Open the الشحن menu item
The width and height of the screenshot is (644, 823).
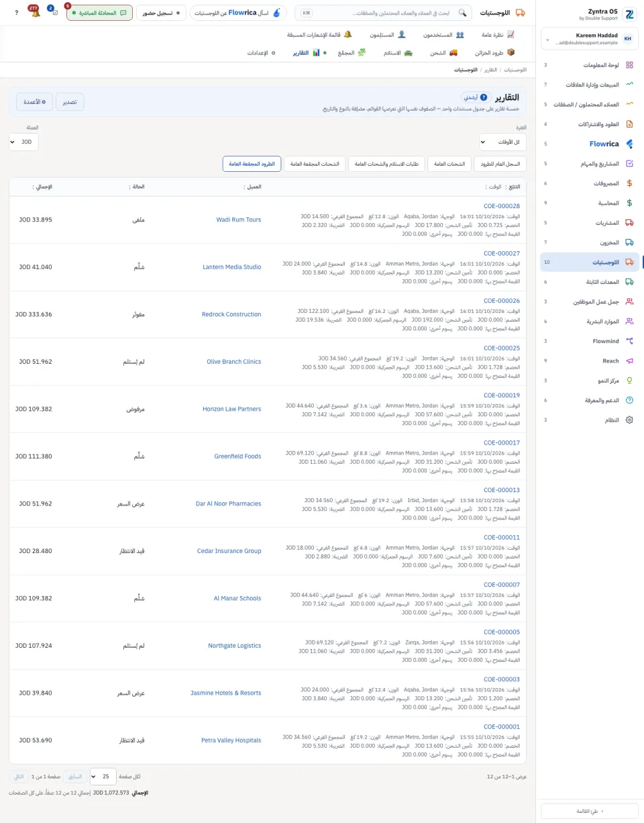pos(443,52)
